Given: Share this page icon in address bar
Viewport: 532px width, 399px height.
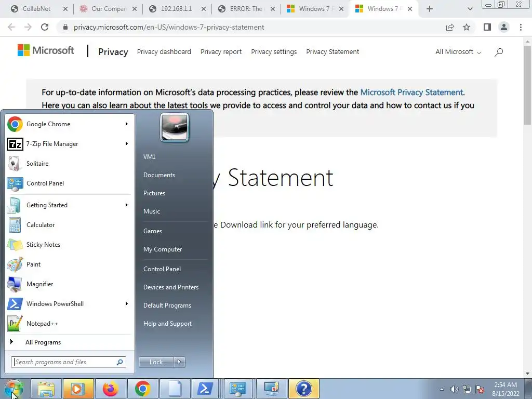Looking at the screenshot, I should [x=450, y=27].
